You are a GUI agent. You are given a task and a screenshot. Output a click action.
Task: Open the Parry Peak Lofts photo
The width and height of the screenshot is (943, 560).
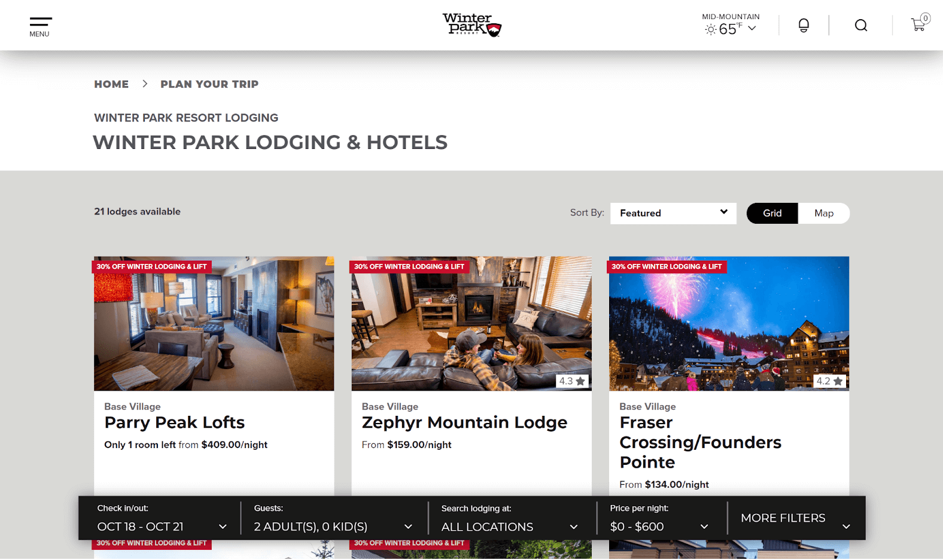tap(214, 324)
